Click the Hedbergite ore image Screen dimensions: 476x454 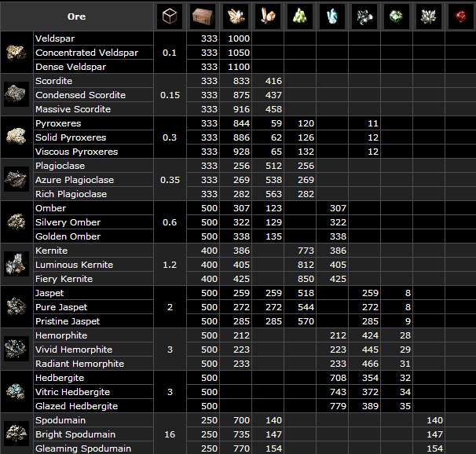point(16,392)
